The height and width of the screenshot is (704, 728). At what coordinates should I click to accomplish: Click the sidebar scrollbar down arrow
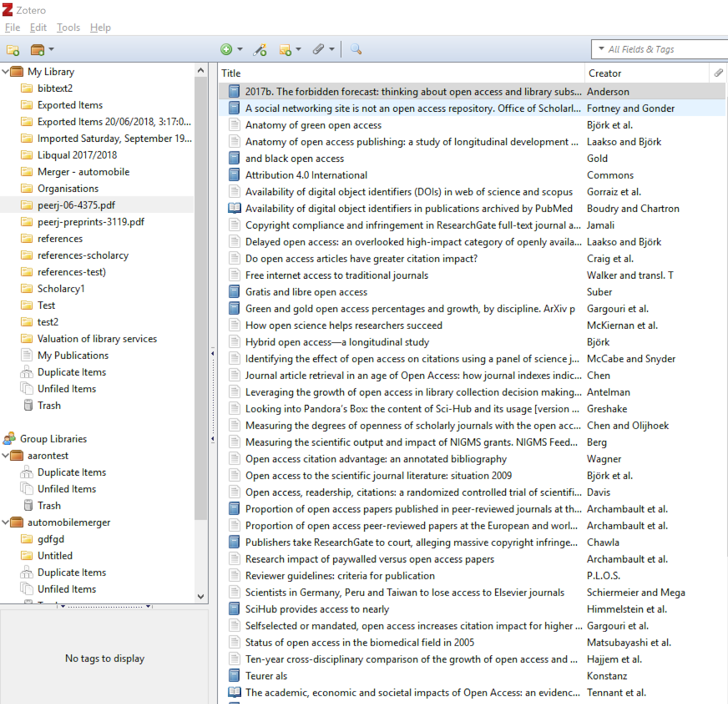click(x=200, y=597)
